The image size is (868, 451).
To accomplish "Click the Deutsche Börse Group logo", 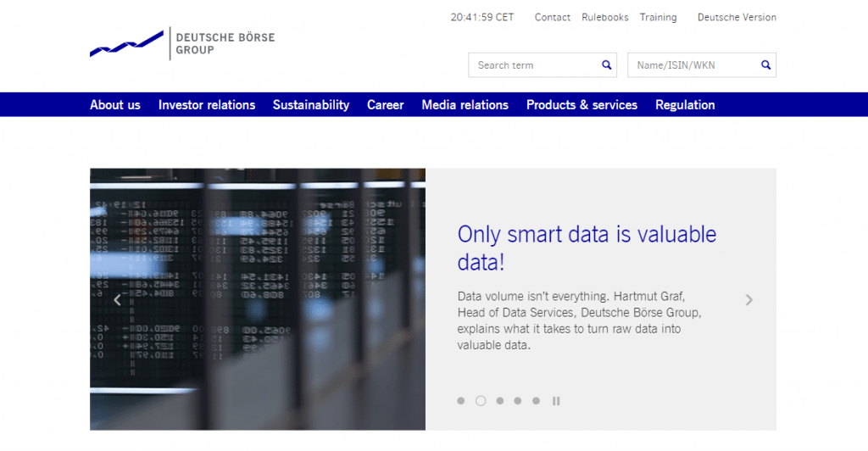I will click(182, 43).
